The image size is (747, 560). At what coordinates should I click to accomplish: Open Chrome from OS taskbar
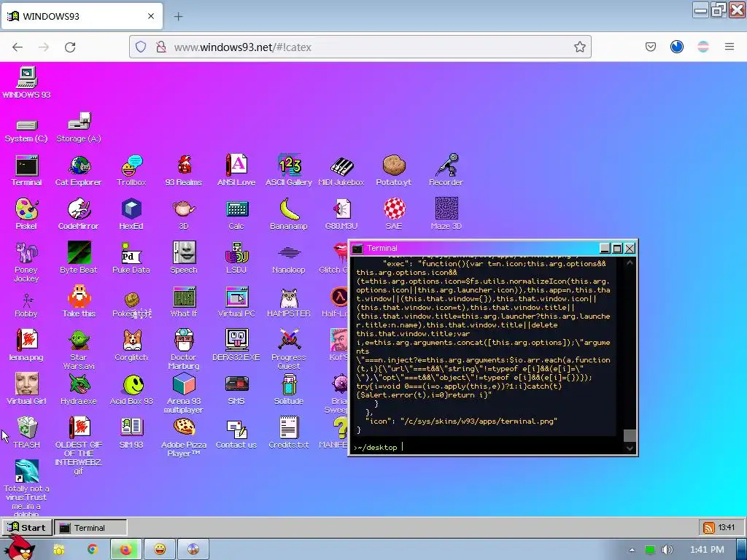[93, 550]
